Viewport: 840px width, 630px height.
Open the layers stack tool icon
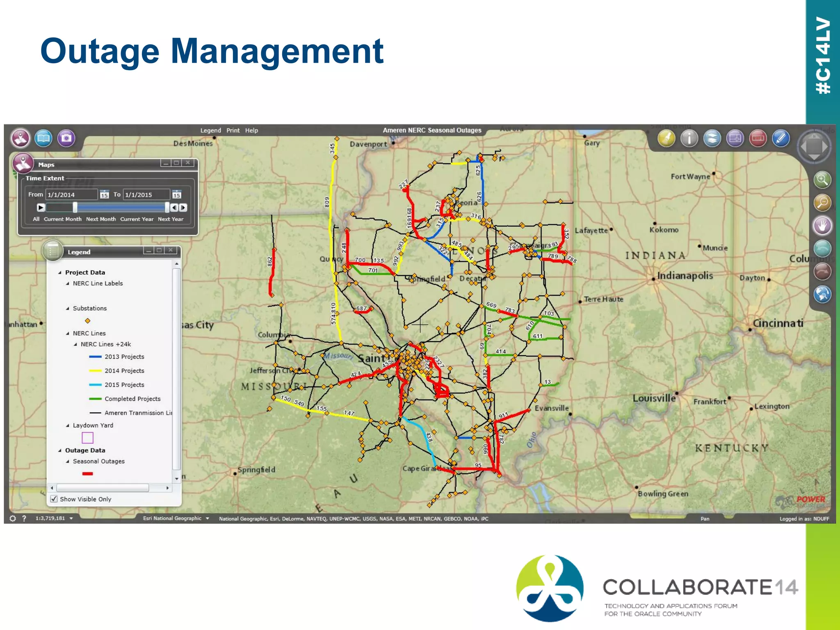712,138
